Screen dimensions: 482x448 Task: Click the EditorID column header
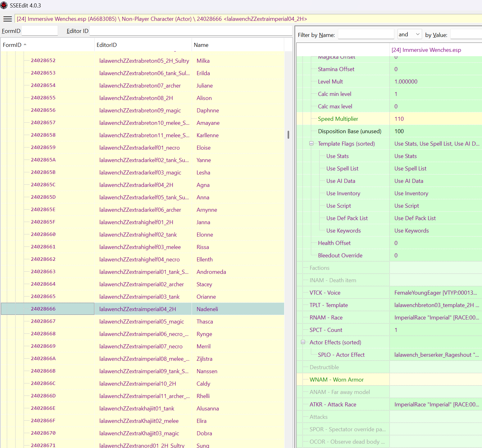pos(107,45)
